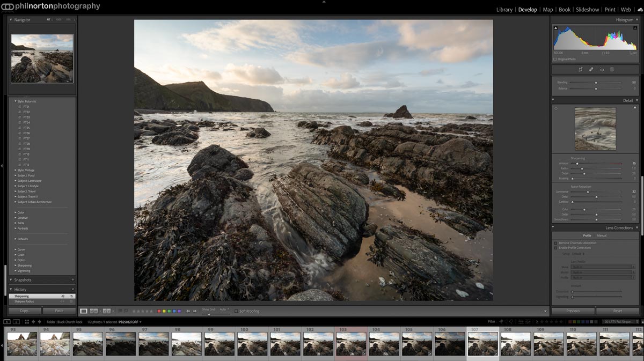Screen dimensions: 644x361
Task: Open the Red Eye Correction tool
Action: [602, 69]
